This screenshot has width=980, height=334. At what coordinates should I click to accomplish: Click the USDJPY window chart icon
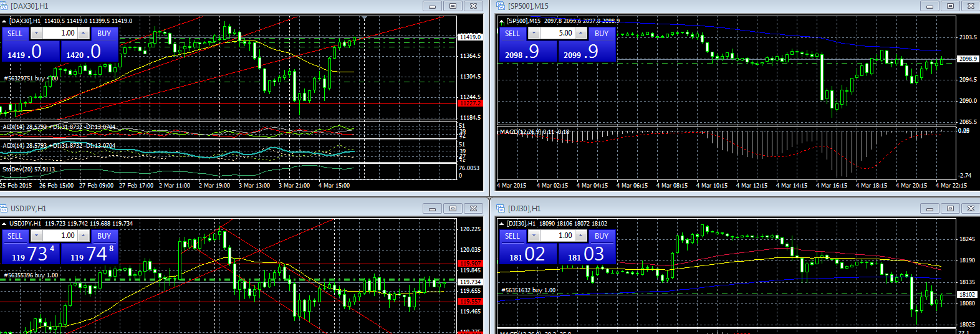click(4, 208)
